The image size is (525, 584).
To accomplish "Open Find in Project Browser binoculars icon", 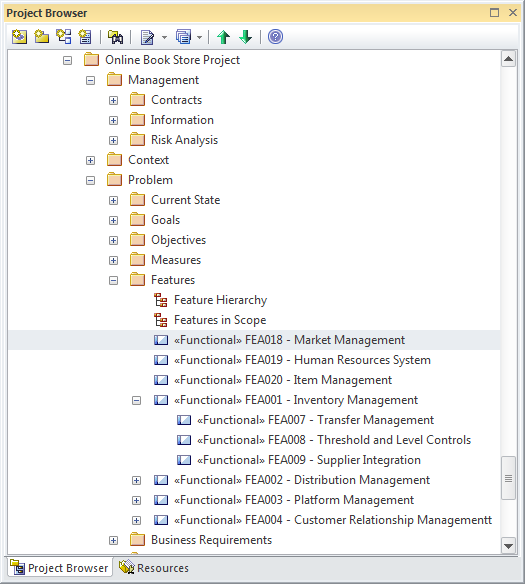I will pyautogui.click(x=115, y=37).
